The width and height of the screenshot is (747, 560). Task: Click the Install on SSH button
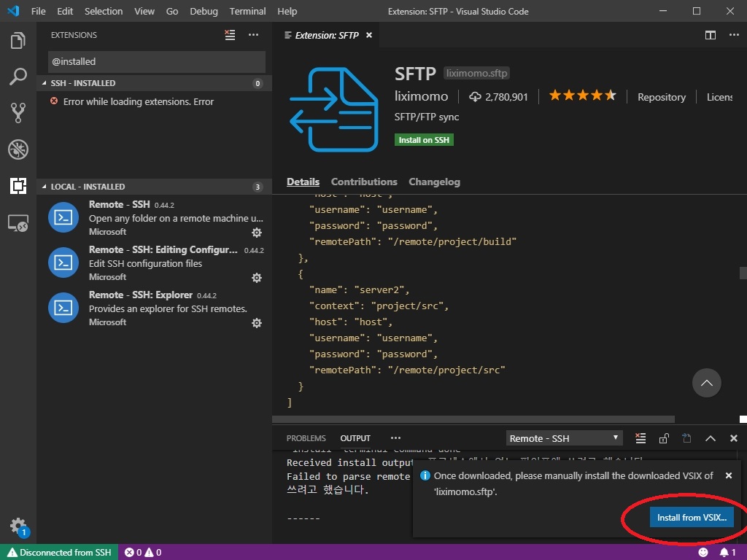(x=424, y=140)
